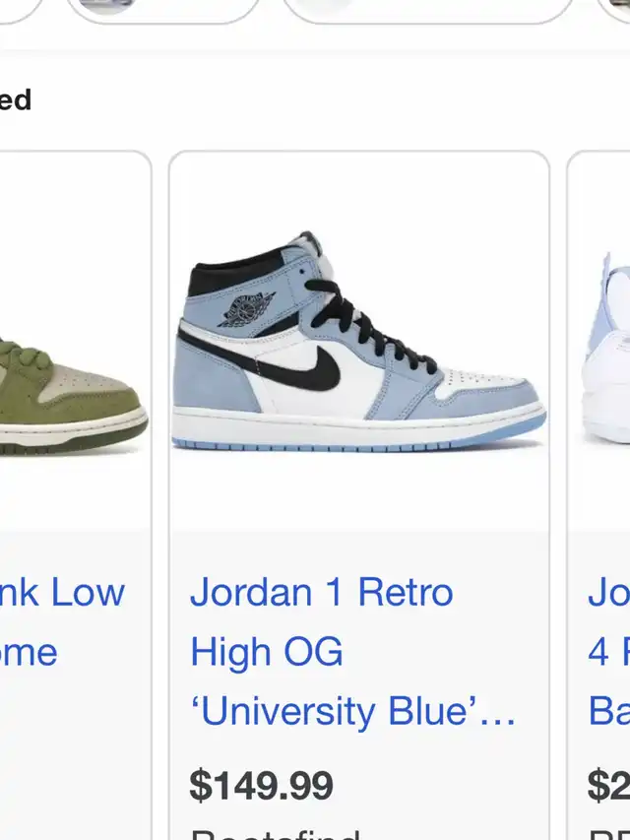Image resolution: width=630 pixels, height=840 pixels.
Task: Click the Air Jordan wings logo on shoe
Action: click(x=246, y=309)
